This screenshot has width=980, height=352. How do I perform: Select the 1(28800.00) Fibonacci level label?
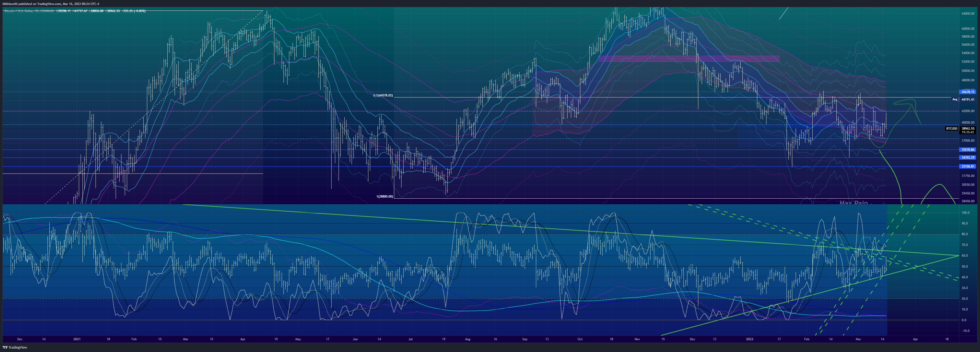(385, 197)
